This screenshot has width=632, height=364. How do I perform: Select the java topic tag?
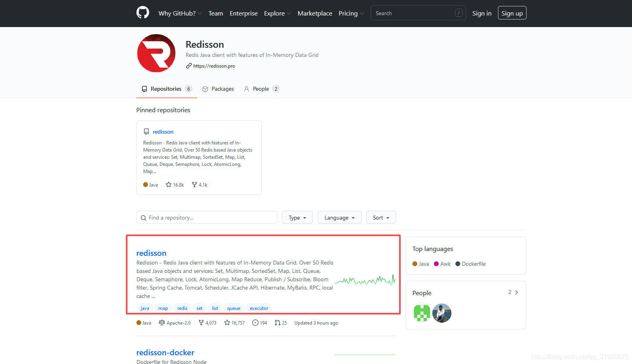coord(145,308)
